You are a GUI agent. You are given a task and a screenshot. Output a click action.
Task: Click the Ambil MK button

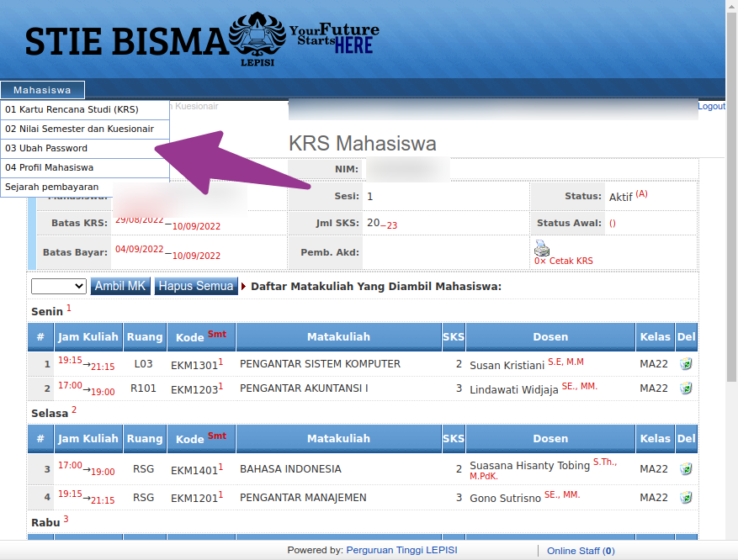point(120,286)
